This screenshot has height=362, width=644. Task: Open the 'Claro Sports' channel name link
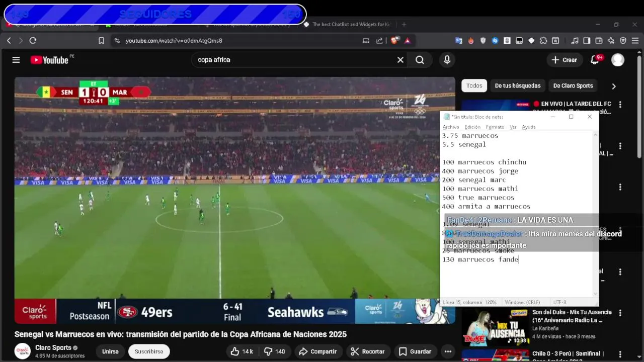coord(53,347)
